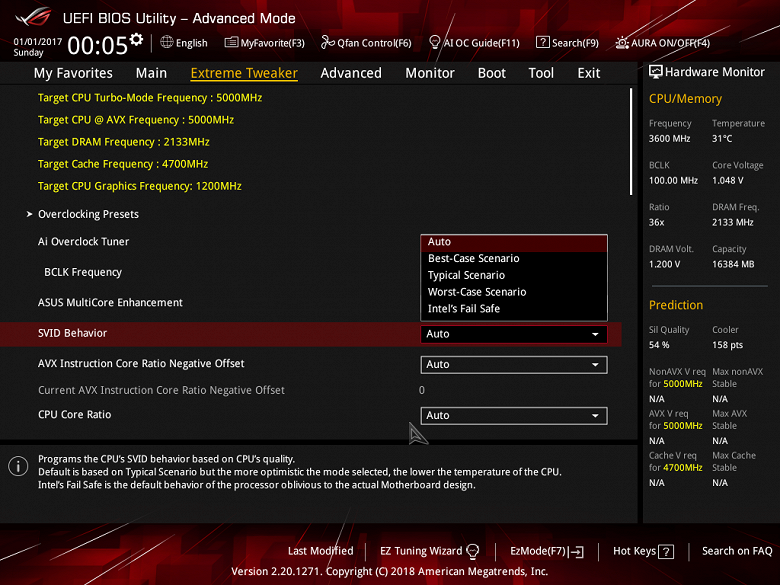The image size is (780, 585).
Task: Toggle AURA ON/OFF light icon
Action: coord(622,43)
